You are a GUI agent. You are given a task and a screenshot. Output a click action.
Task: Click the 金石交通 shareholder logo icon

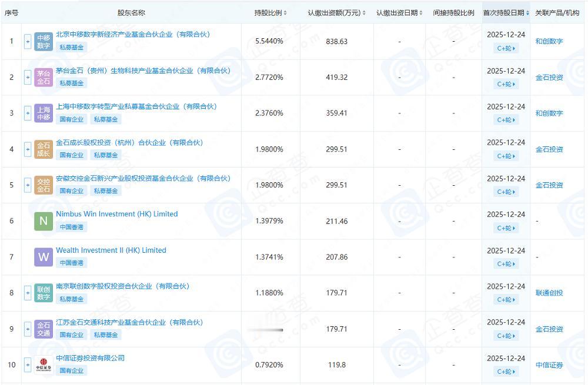click(x=44, y=329)
